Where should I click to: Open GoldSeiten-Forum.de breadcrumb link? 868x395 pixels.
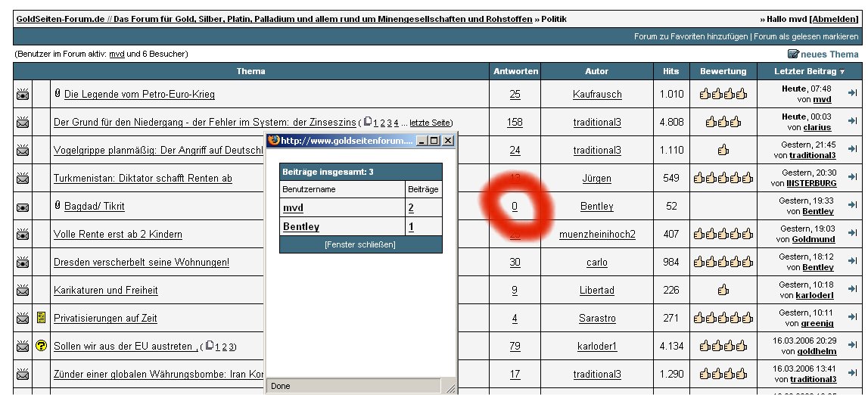point(61,19)
